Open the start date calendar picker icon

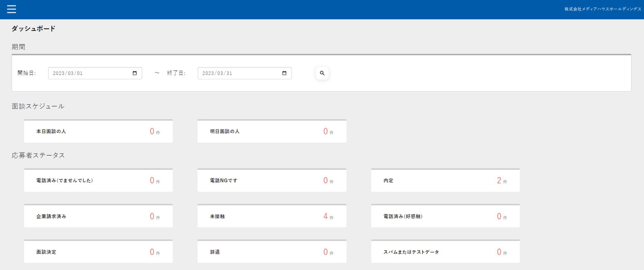point(135,73)
